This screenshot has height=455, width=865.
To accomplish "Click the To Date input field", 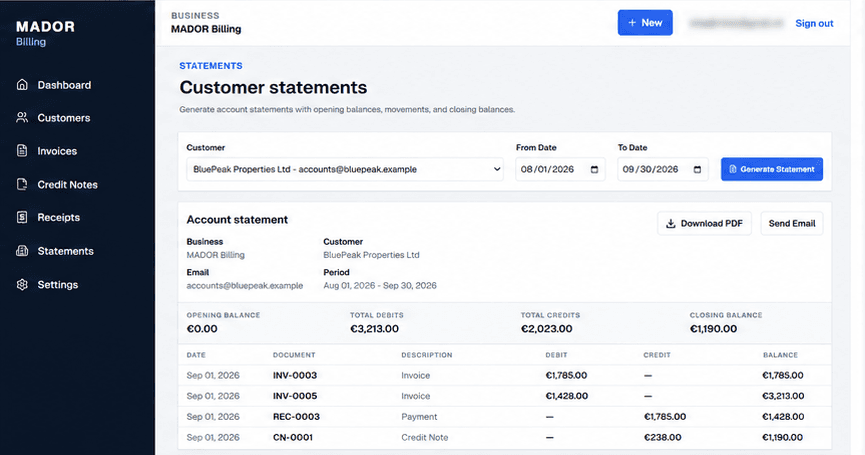I will [x=663, y=169].
